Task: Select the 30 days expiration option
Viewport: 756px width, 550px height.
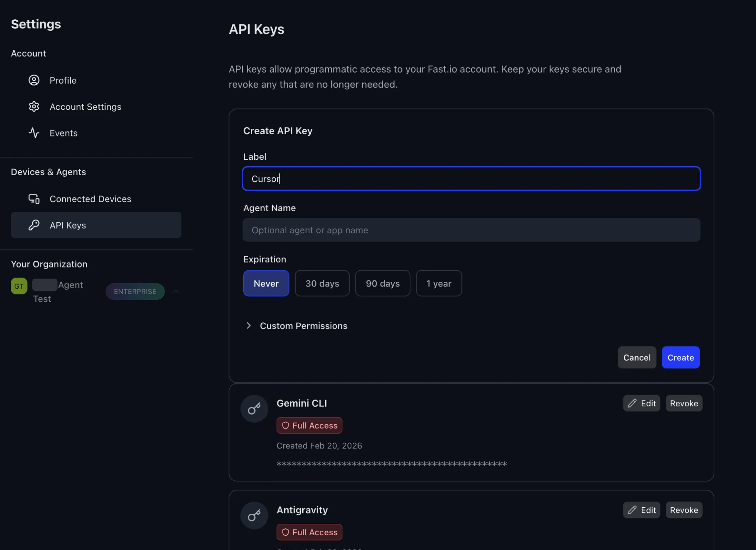Action: tap(322, 283)
